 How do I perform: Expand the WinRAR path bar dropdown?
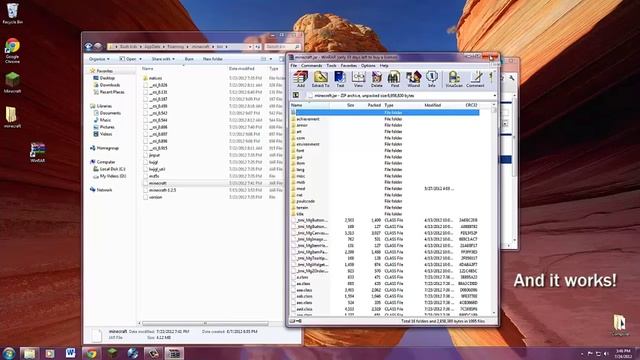(x=494, y=96)
